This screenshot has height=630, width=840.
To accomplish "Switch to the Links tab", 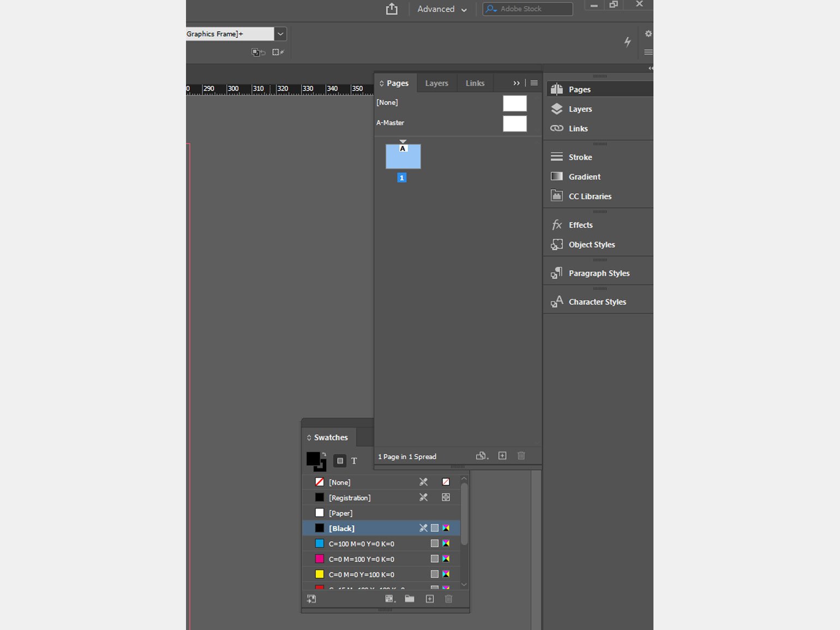I will coord(475,83).
